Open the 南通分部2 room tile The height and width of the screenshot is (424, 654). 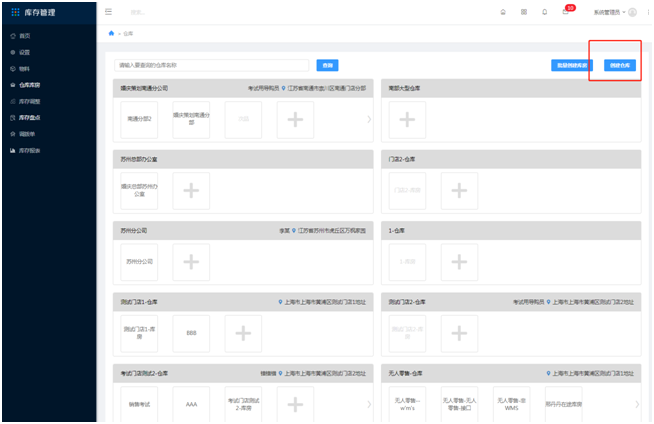(x=139, y=120)
